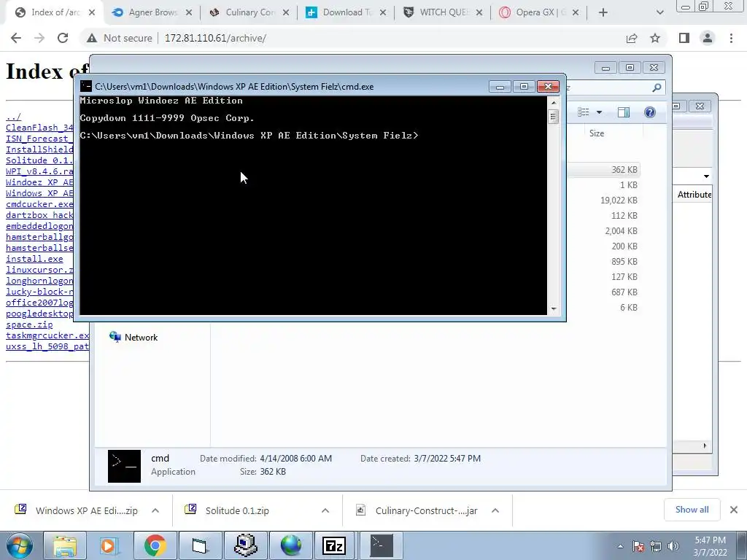The width and height of the screenshot is (747, 560).
Task: Go back to previous page in Chrome
Action: point(16,38)
